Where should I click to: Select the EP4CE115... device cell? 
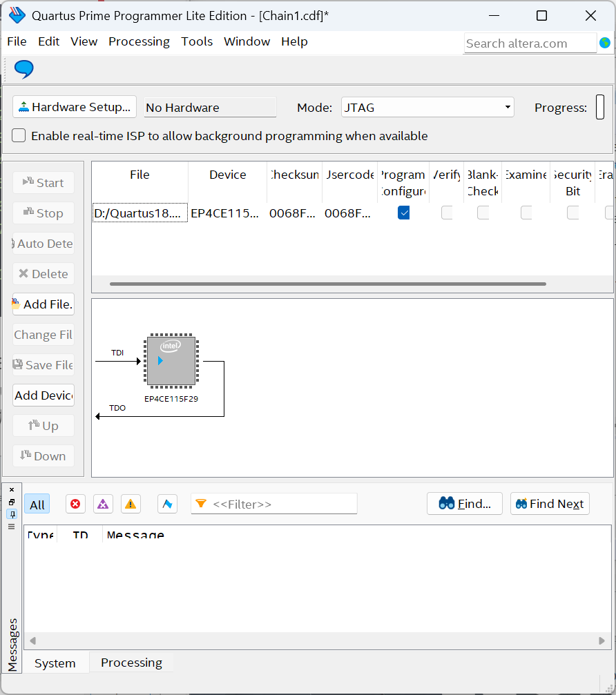tap(227, 213)
